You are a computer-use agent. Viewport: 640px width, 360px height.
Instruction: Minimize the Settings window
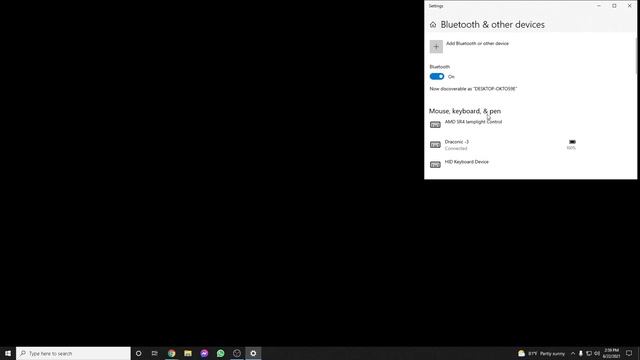599,6
